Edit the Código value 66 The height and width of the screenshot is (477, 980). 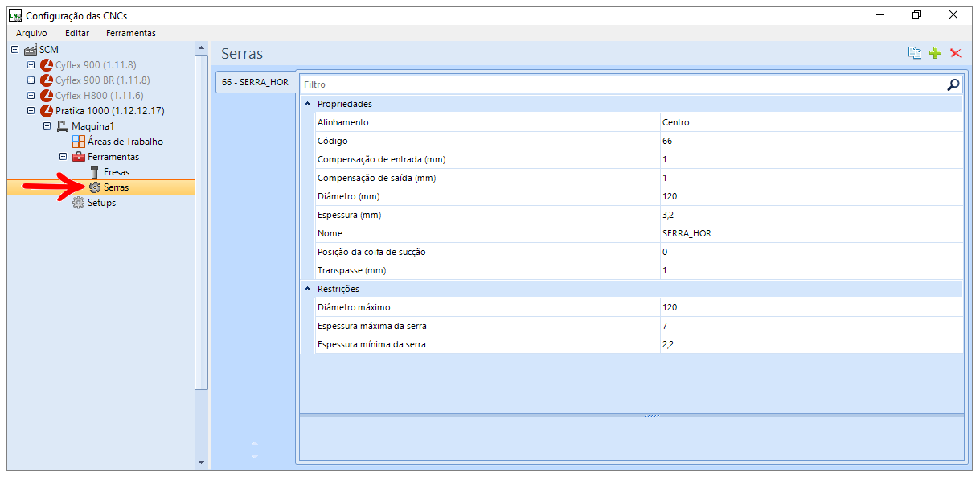tap(811, 141)
